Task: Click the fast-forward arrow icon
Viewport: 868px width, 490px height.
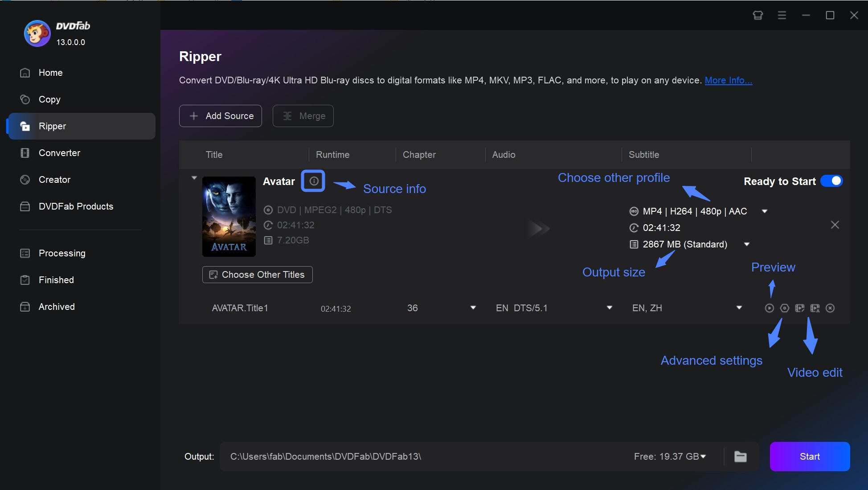Action: (537, 227)
